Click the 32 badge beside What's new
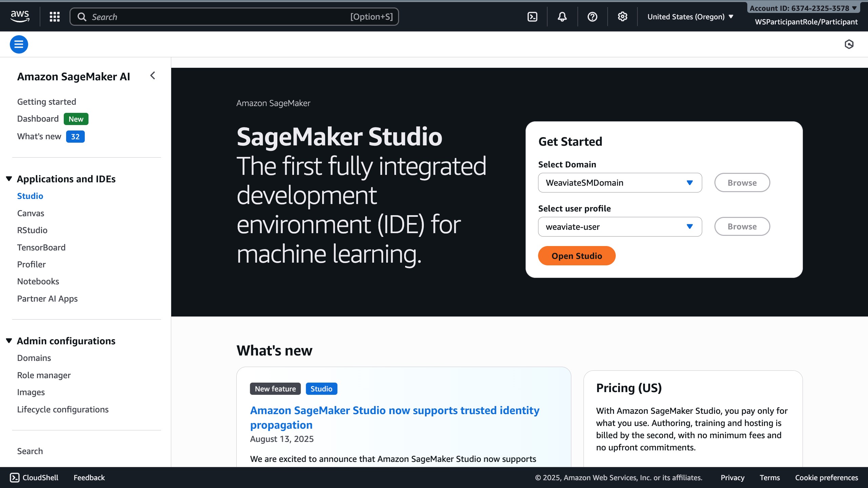 [75, 137]
